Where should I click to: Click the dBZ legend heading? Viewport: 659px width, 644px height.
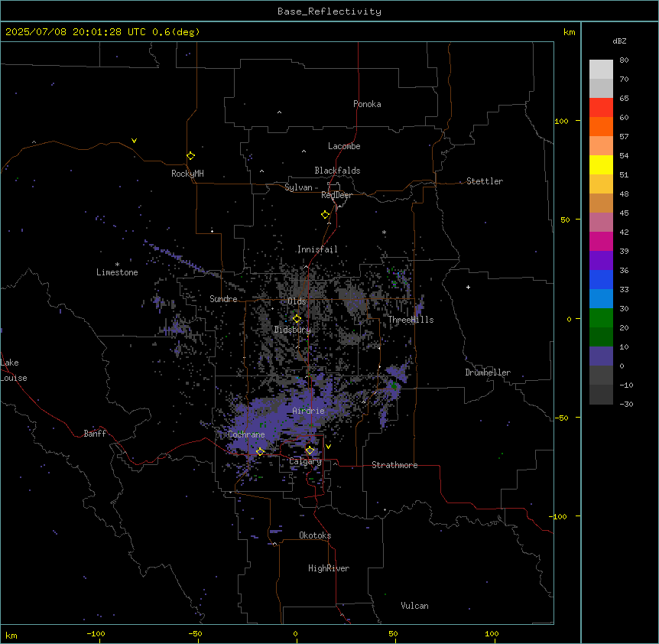pos(619,41)
